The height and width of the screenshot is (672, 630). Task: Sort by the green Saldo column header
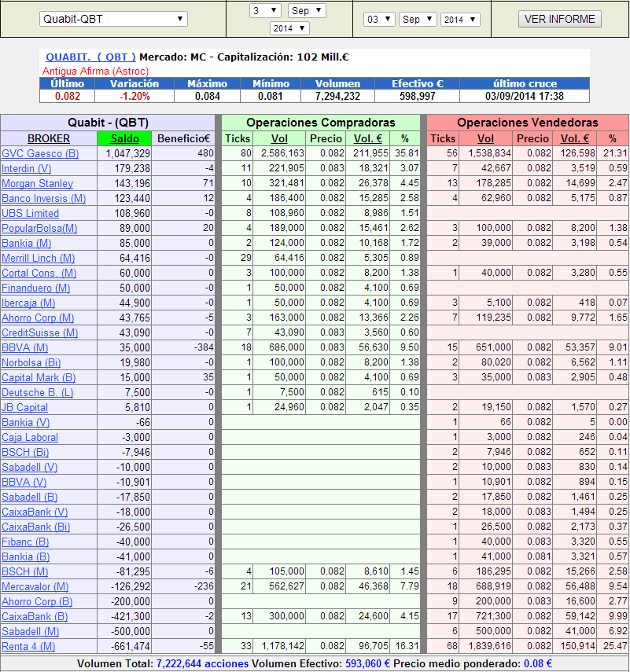click(124, 138)
